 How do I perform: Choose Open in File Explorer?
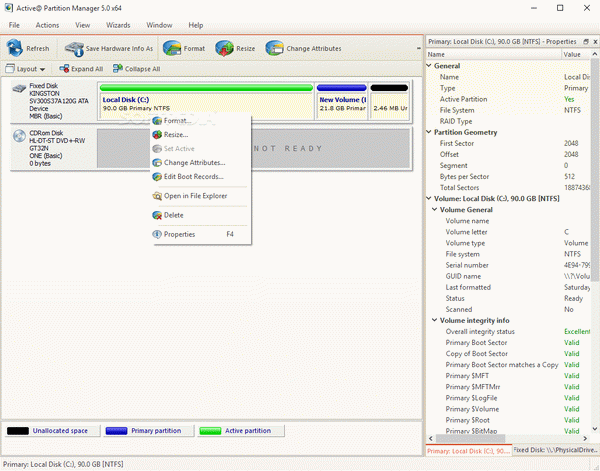coord(202,196)
